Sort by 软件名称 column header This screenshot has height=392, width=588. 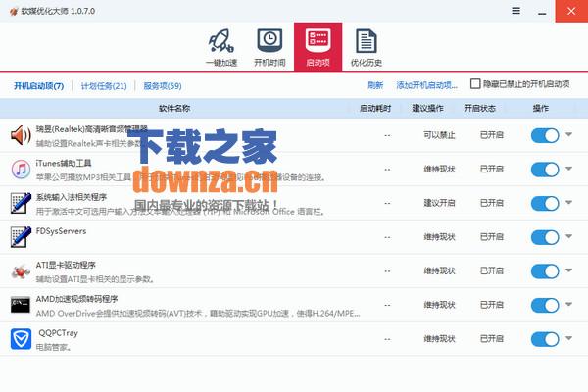point(174,109)
